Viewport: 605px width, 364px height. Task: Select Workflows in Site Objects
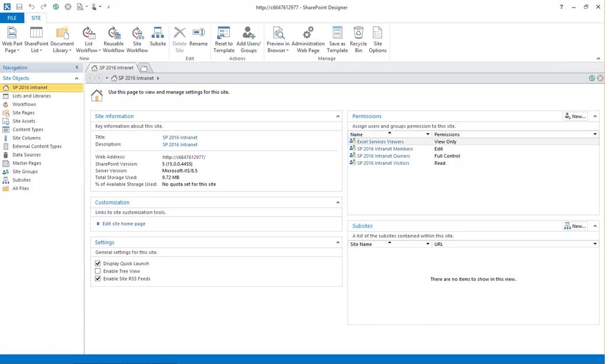click(x=24, y=104)
